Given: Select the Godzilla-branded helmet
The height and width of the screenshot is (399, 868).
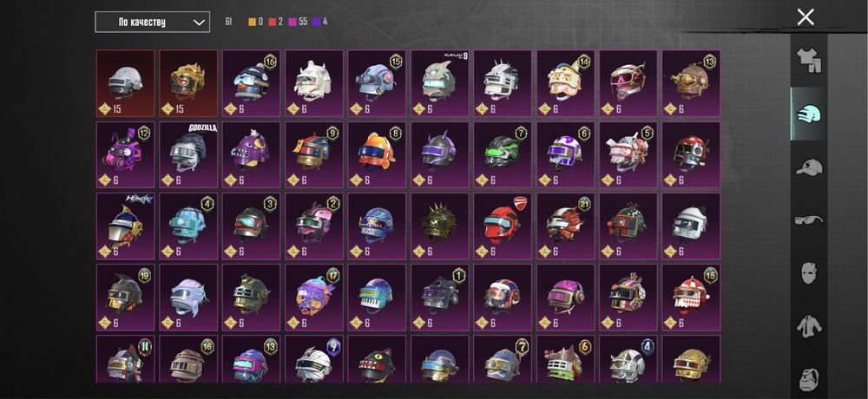Looking at the screenshot, I should coord(188,155).
